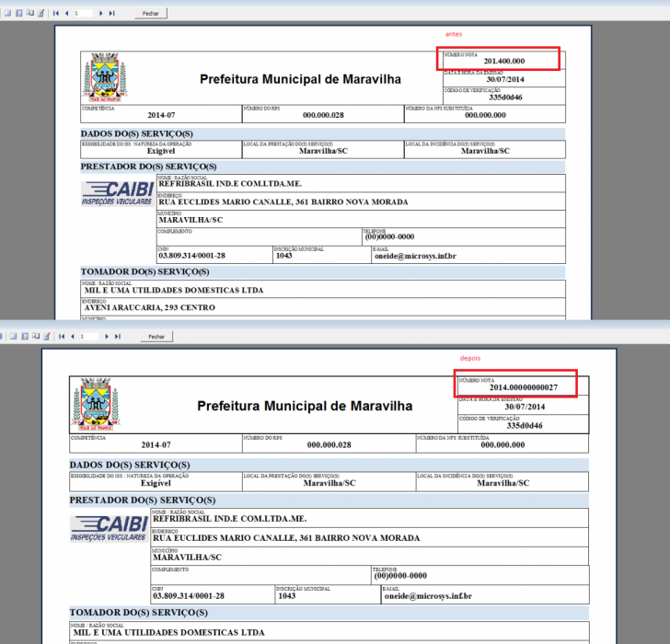Viewport: 670px width, 644px height.
Task: Click multi-page layout icon in lower toolbar
Action: click(x=25, y=337)
